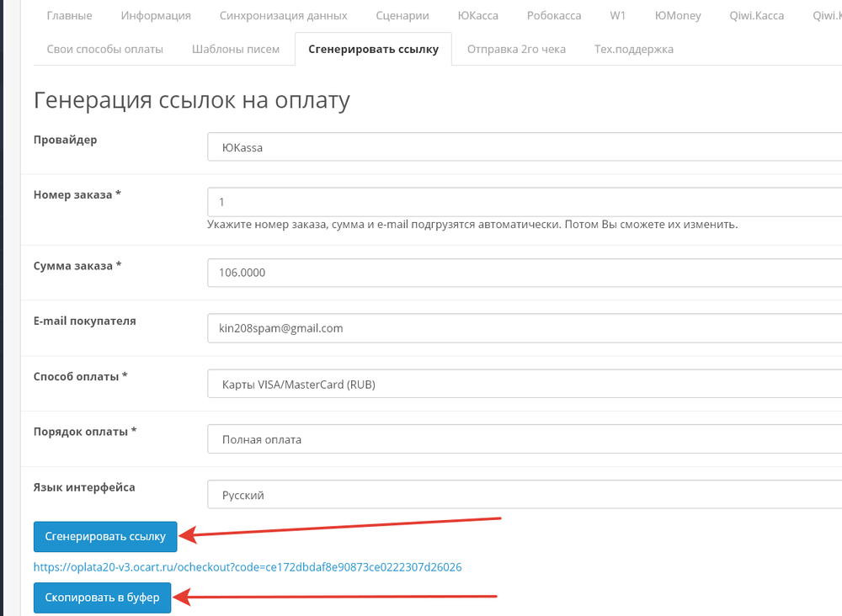Open Отправка 2го чека tab
The width and height of the screenshot is (842, 616).
tap(516, 49)
